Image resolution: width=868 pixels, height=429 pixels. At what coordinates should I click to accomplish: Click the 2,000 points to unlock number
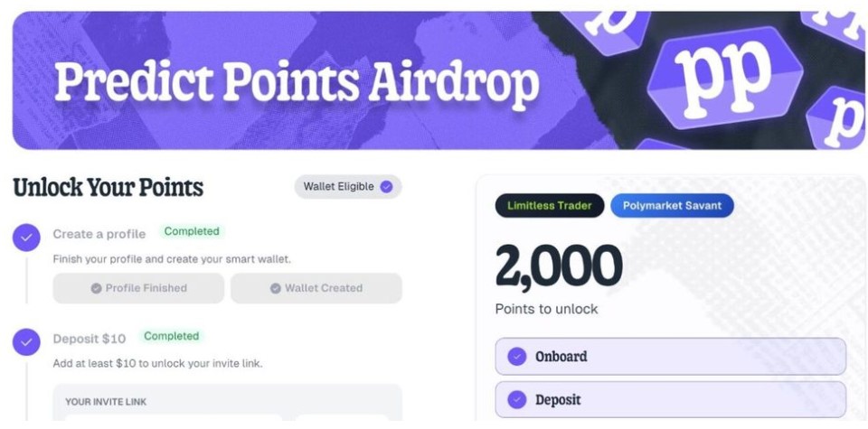coord(559,266)
